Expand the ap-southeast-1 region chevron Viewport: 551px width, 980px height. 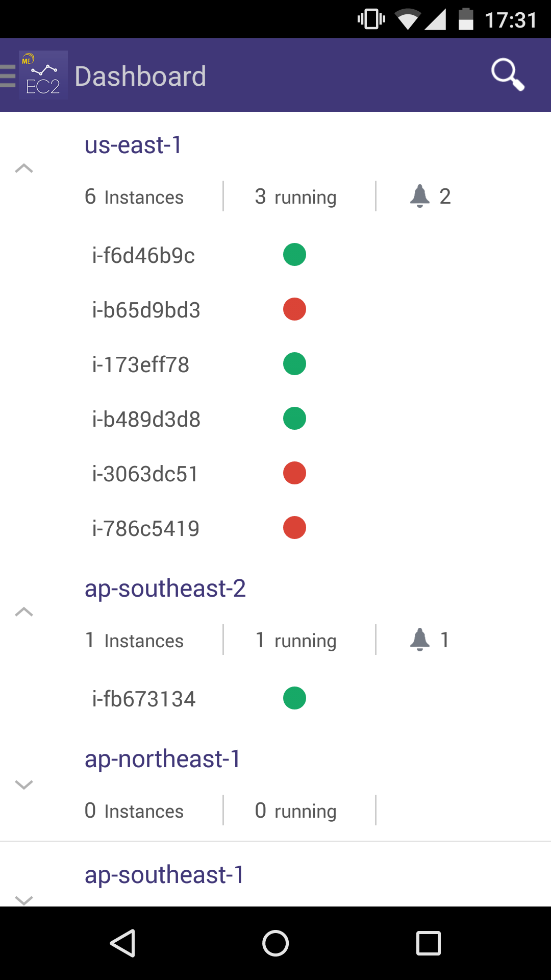pyautogui.click(x=24, y=899)
